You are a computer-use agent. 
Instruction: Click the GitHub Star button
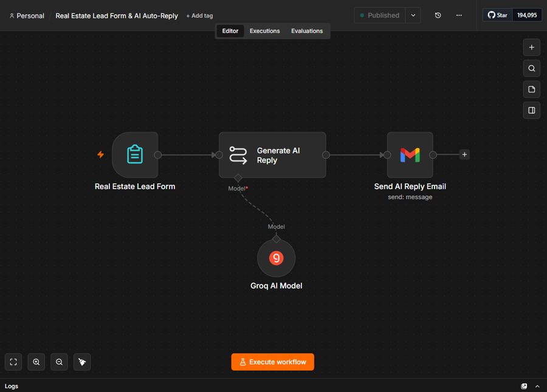[497, 15]
